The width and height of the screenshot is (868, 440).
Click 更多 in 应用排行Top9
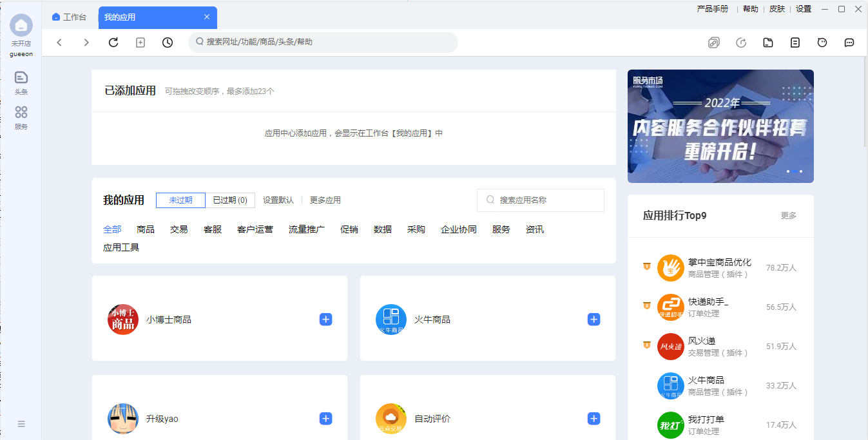pos(789,216)
